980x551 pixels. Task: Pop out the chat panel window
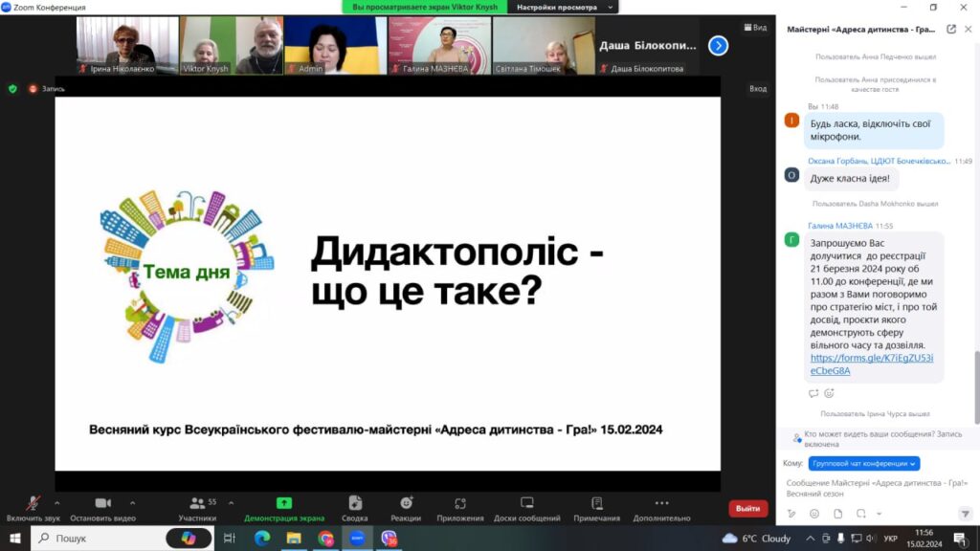coord(951,30)
